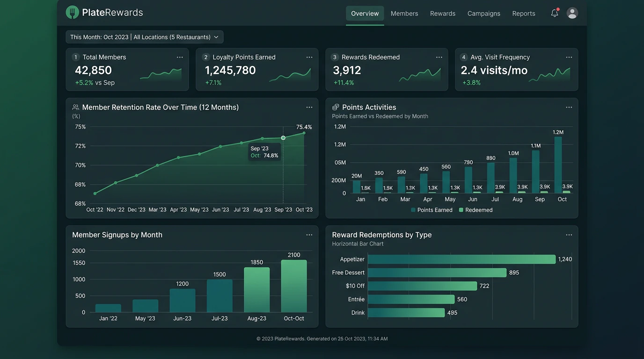
Task: Click the Oct-Oct signups bar labeled 2100
Action: coord(294,286)
